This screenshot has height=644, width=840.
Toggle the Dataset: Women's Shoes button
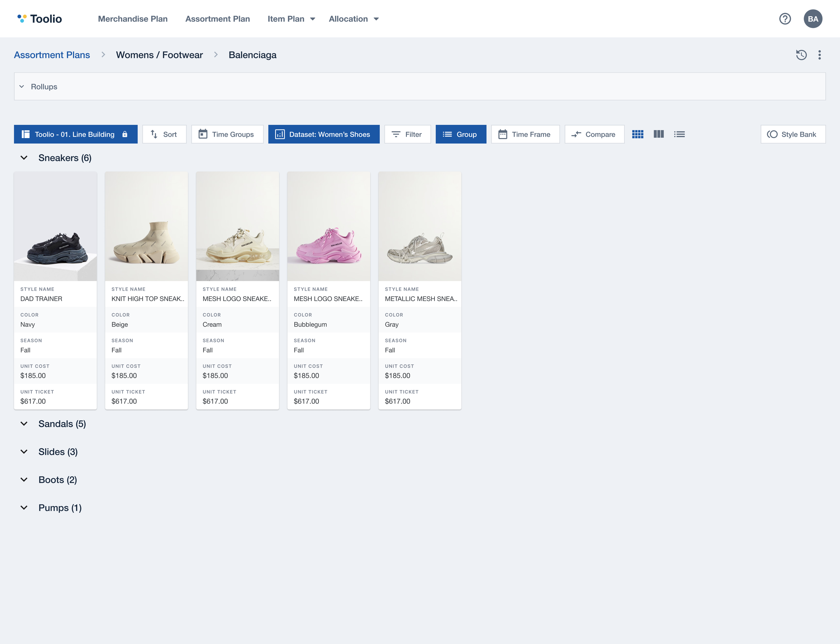[324, 134]
